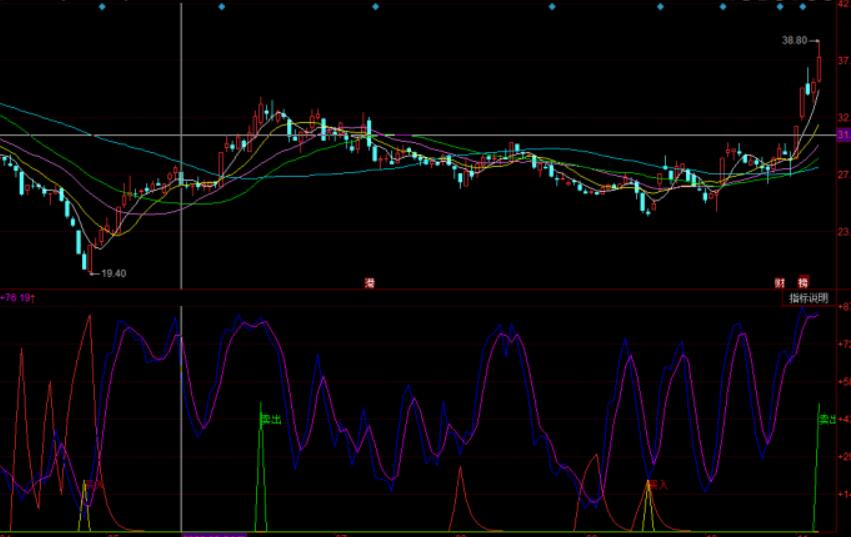Click the tallest red candlestick at far right

point(818,68)
